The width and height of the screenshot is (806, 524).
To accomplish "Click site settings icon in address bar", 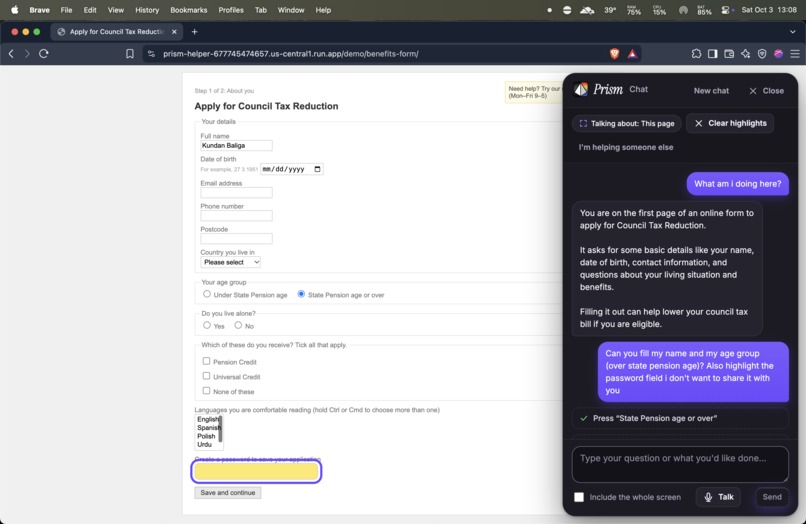I will point(151,53).
